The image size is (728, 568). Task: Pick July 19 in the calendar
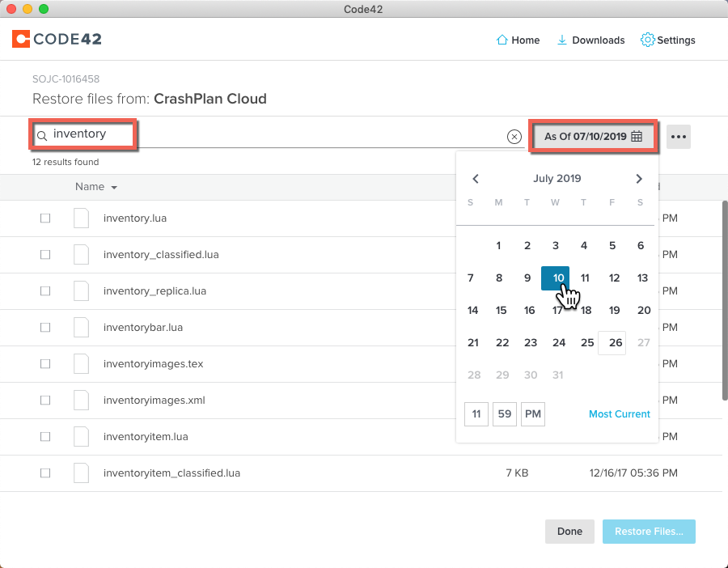coord(614,310)
